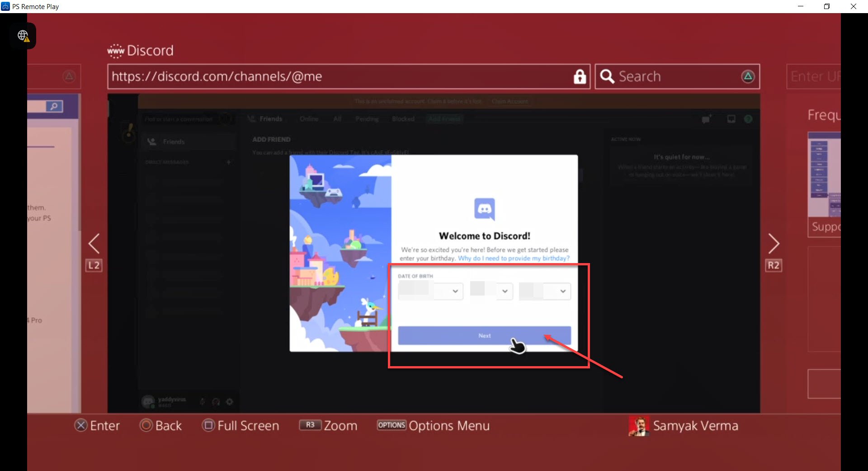Click the yaddyvirus user avatar in Discord
Viewport: 868px width, 471px height.
[148, 401]
